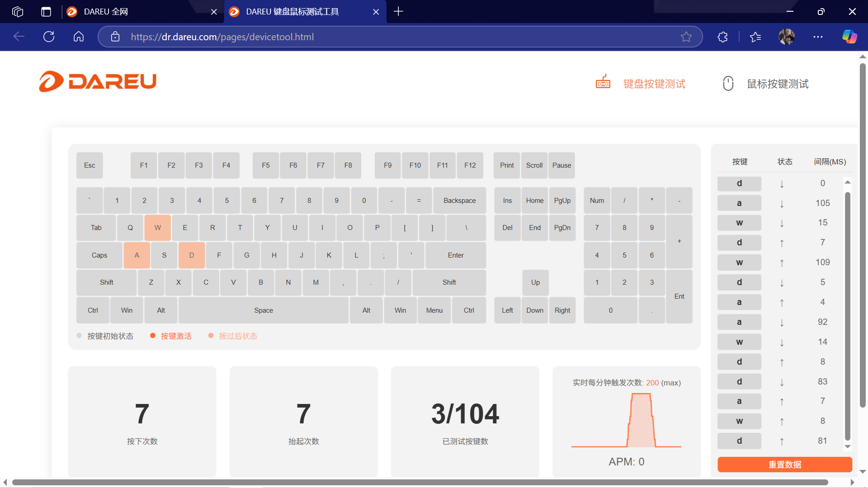Image resolution: width=868 pixels, height=488 pixels.
Task: Click the 间隔(MS) column header
Action: [x=830, y=162]
